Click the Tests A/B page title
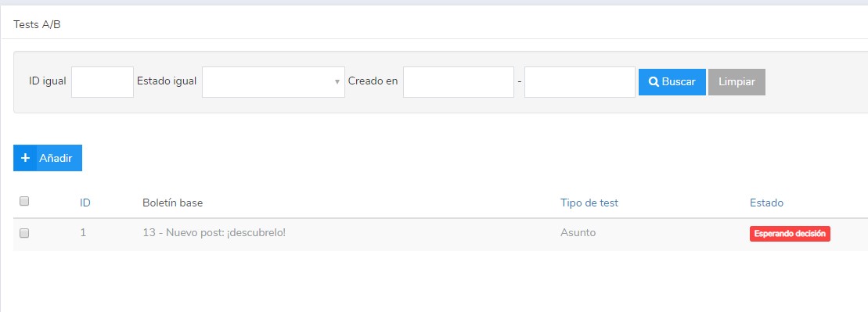The height and width of the screenshot is (312, 868). [x=37, y=25]
